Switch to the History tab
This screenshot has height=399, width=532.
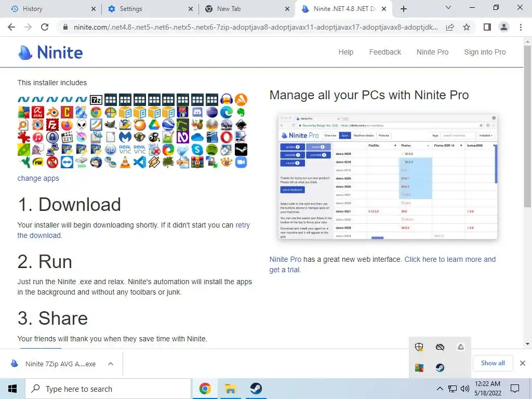coord(52,9)
